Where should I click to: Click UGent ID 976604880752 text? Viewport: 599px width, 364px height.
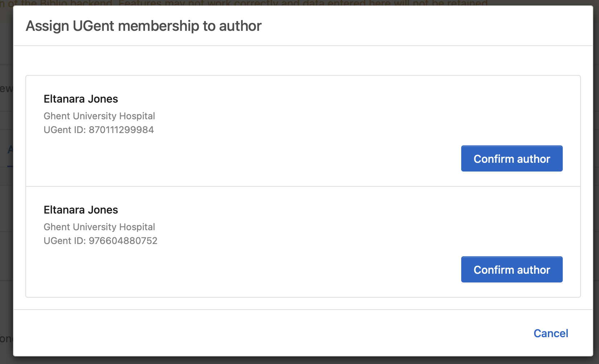coord(100,240)
